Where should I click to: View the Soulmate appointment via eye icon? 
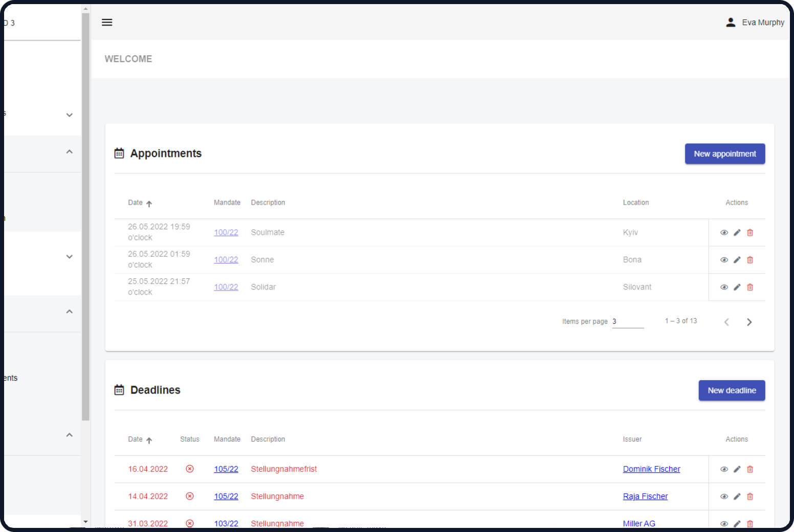click(x=724, y=233)
